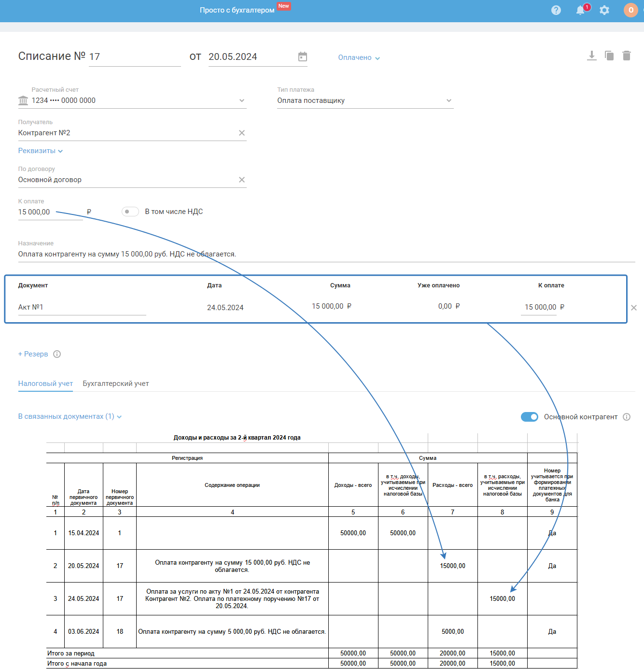The width and height of the screenshot is (644, 669).
Task: Click the Уже оплачено value 0,00
Action: [449, 306]
